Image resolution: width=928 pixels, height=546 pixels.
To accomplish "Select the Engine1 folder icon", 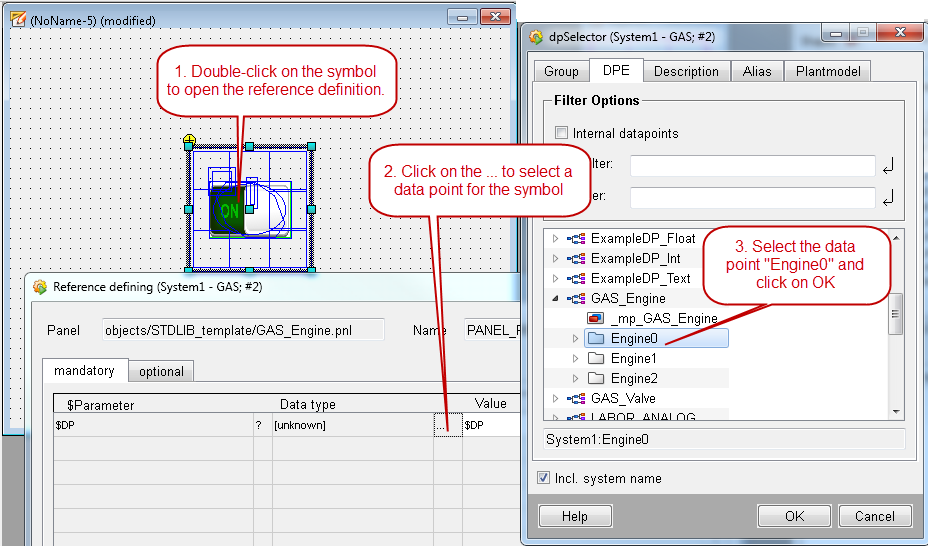I will (596, 358).
